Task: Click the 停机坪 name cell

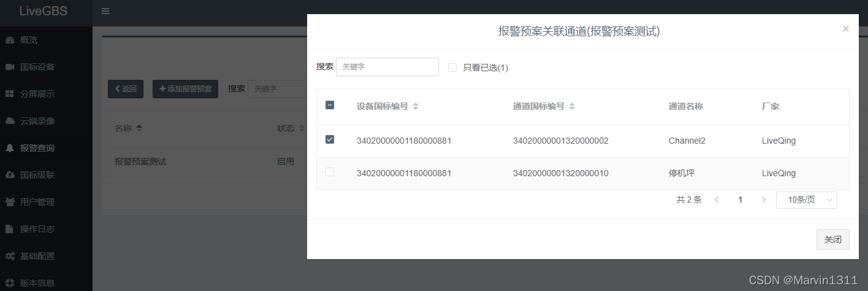Action: coord(682,173)
